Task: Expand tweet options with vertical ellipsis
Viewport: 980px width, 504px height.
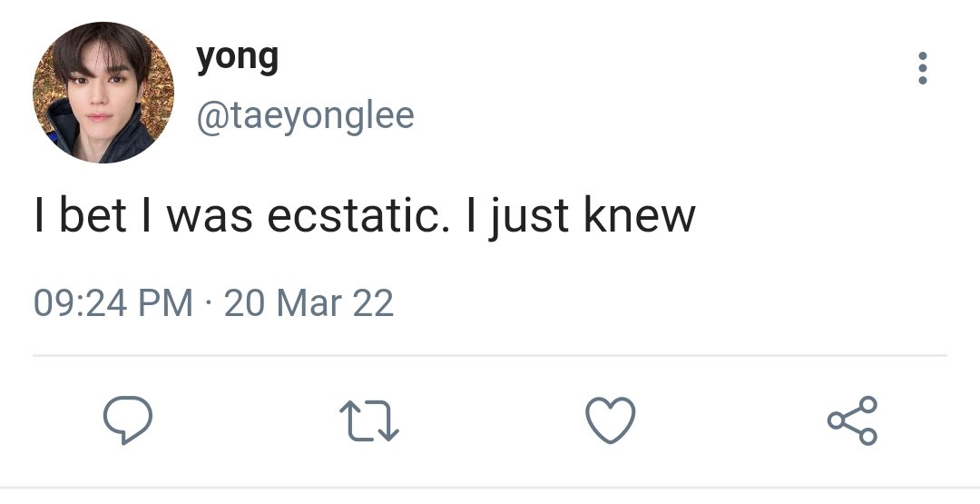Action: click(923, 68)
